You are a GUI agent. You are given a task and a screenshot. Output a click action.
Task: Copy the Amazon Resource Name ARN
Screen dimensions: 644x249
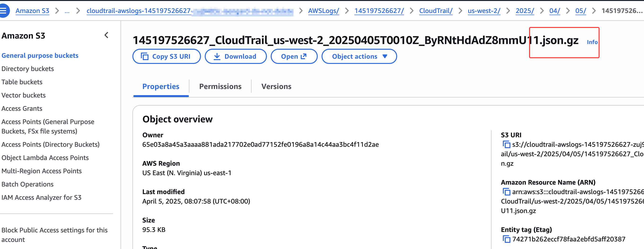[506, 192]
